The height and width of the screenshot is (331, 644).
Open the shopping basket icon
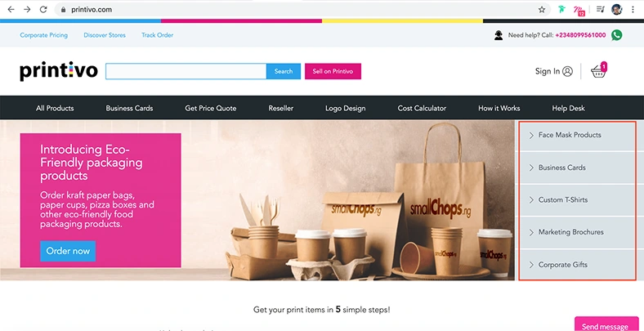click(598, 71)
